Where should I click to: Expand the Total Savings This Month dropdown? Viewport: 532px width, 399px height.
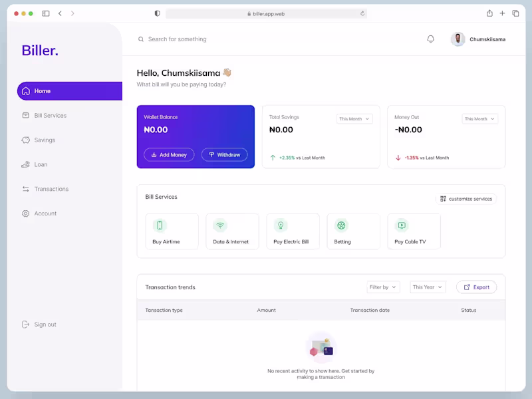click(354, 118)
